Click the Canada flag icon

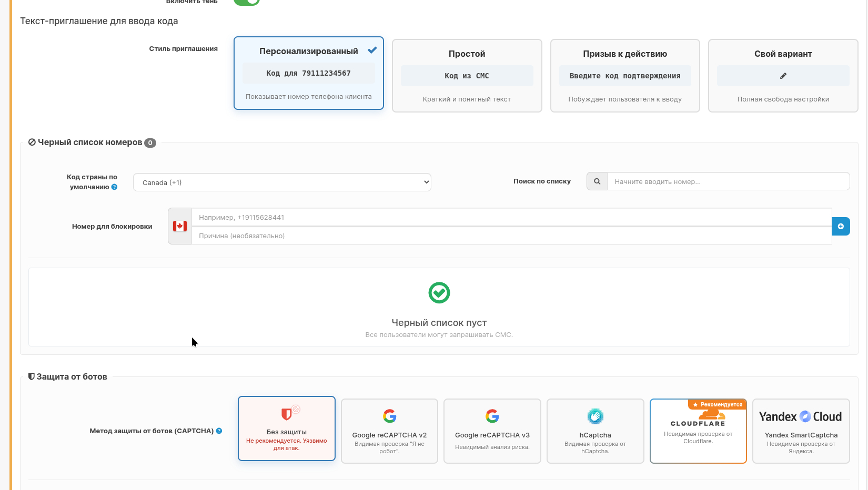tap(180, 227)
